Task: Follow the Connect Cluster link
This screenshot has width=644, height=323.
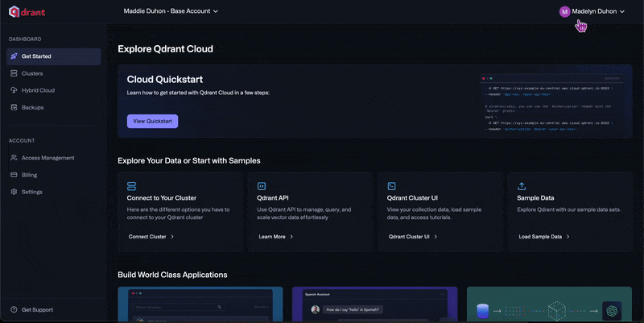Action: click(x=151, y=237)
